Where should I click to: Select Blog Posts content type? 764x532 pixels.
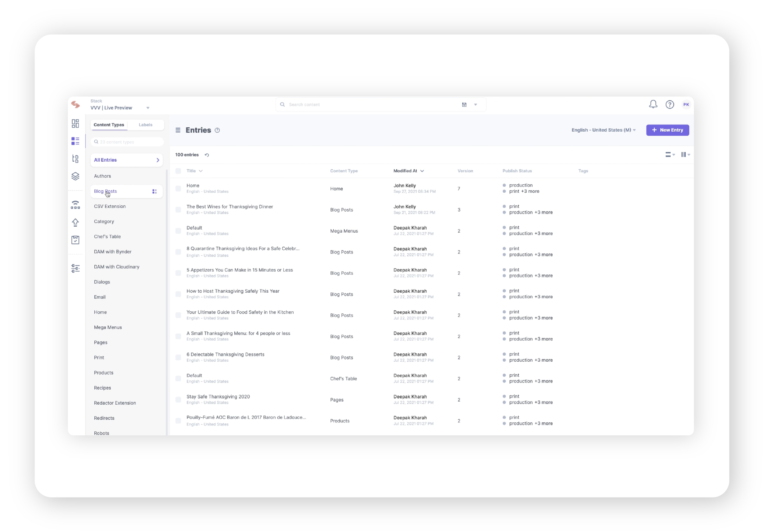click(105, 191)
